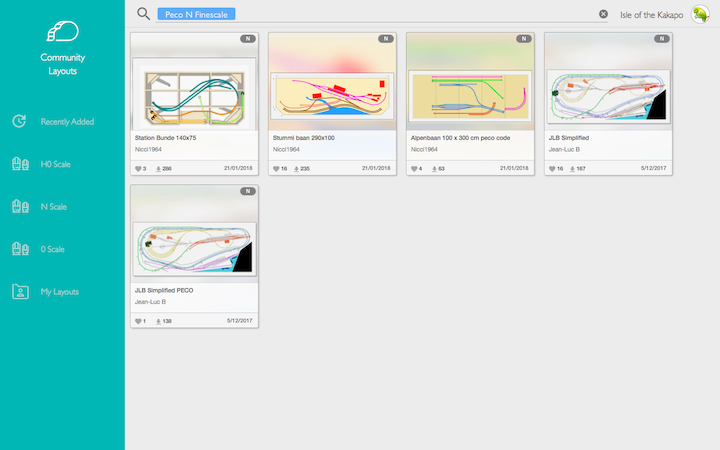Click Isle of the Kakapo username
The height and width of the screenshot is (450, 720).
coord(652,15)
